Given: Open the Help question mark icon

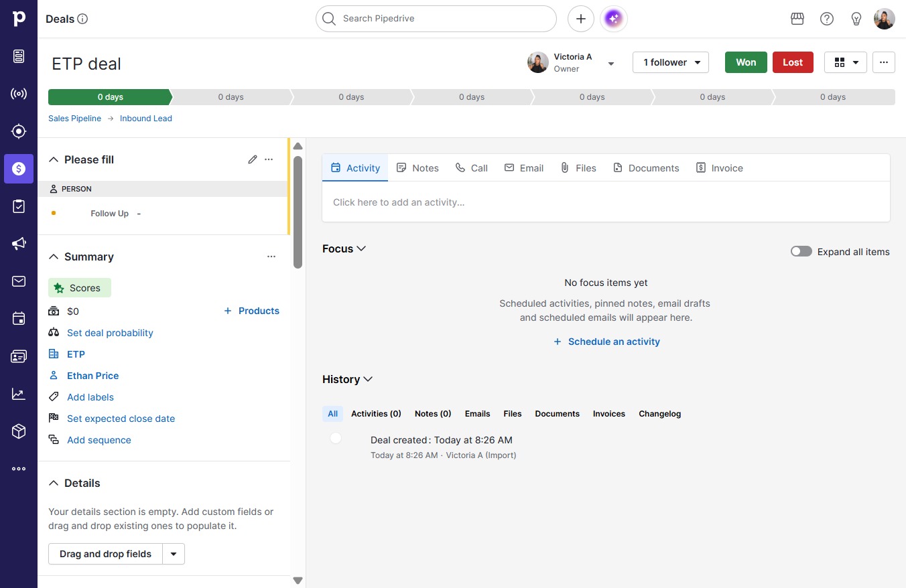Looking at the screenshot, I should pos(827,19).
